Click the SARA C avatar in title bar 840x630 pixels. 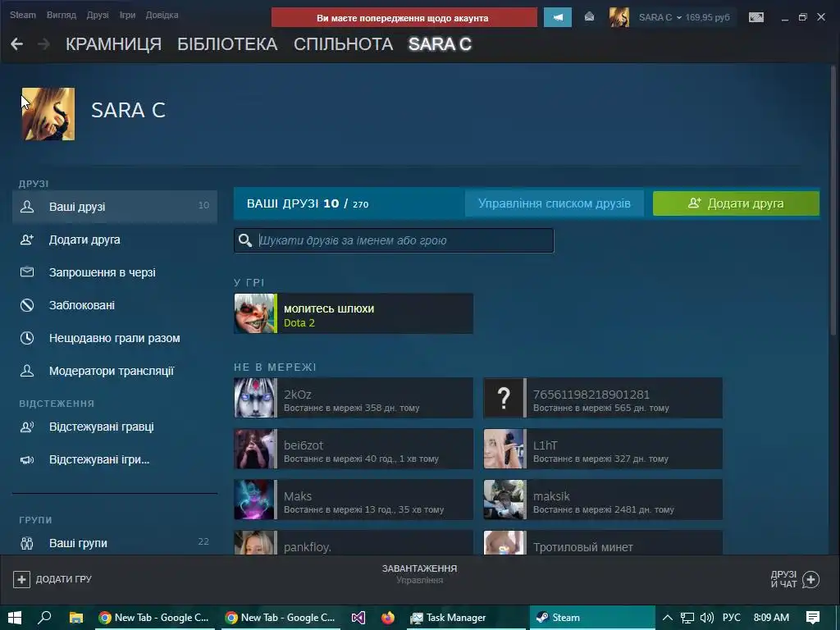pyautogui.click(x=619, y=17)
